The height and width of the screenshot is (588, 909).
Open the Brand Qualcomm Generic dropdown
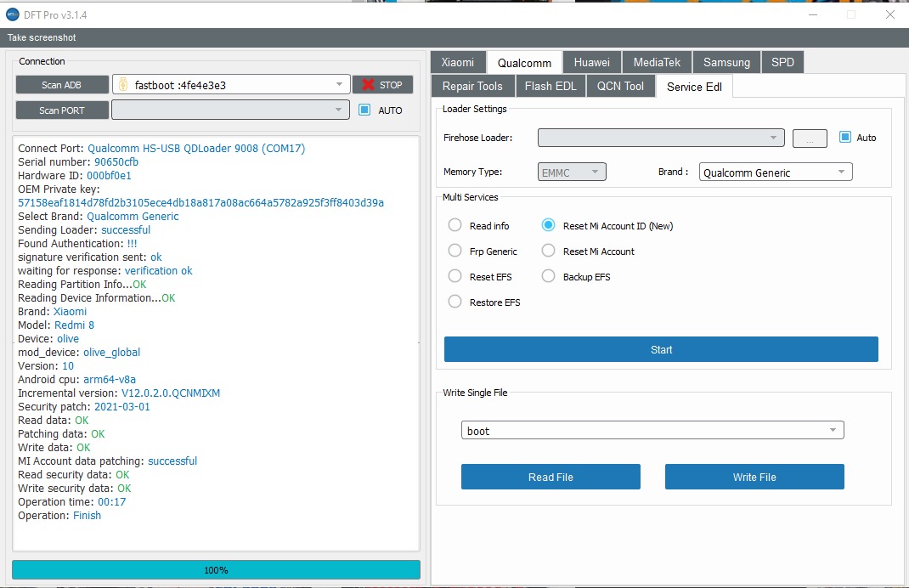click(776, 172)
